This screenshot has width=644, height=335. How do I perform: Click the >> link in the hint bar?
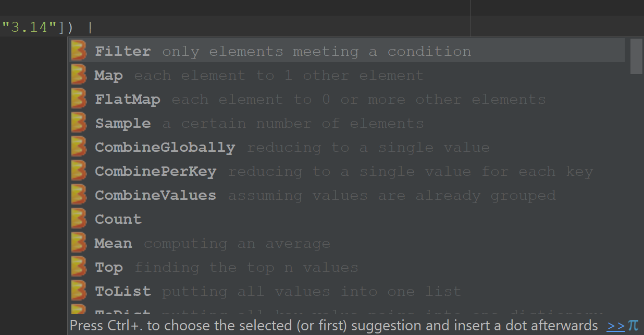(615, 326)
